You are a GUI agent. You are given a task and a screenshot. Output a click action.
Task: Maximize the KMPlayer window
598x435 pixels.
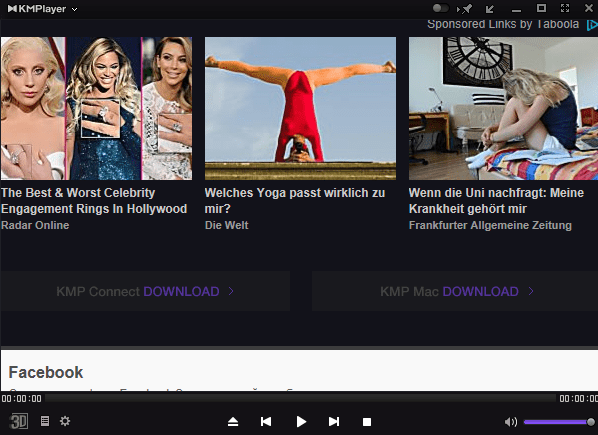click(x=541, y=8)
